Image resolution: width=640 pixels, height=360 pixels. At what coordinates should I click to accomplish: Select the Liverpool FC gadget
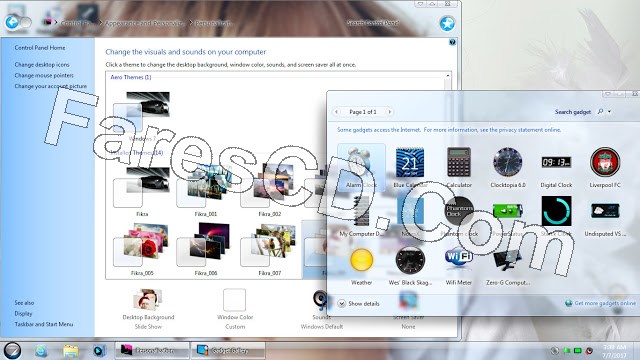604,167
